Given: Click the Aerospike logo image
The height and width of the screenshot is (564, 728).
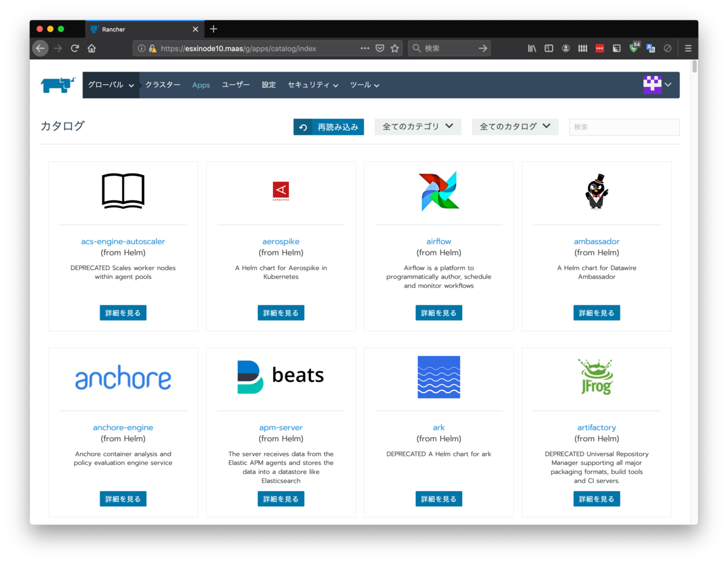Looking at the screenshot, I should pyautogui.click(x=281, y=191).
